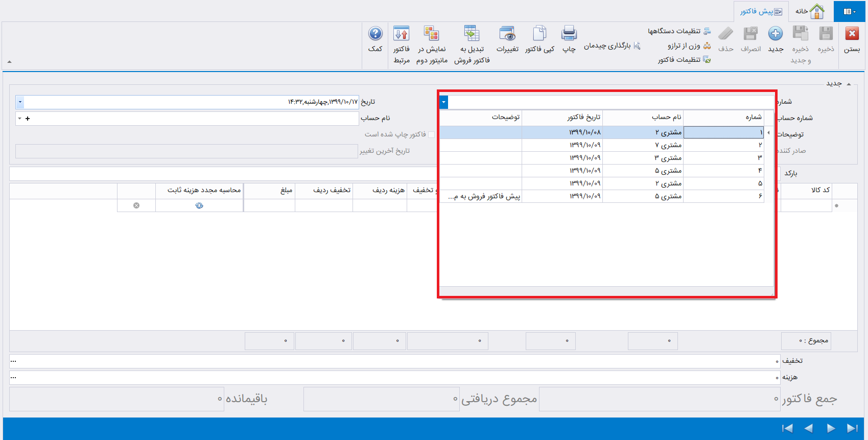Collapse the ribbon with the arrow
This screenshot has width=868, height=440.
point(9,62)
